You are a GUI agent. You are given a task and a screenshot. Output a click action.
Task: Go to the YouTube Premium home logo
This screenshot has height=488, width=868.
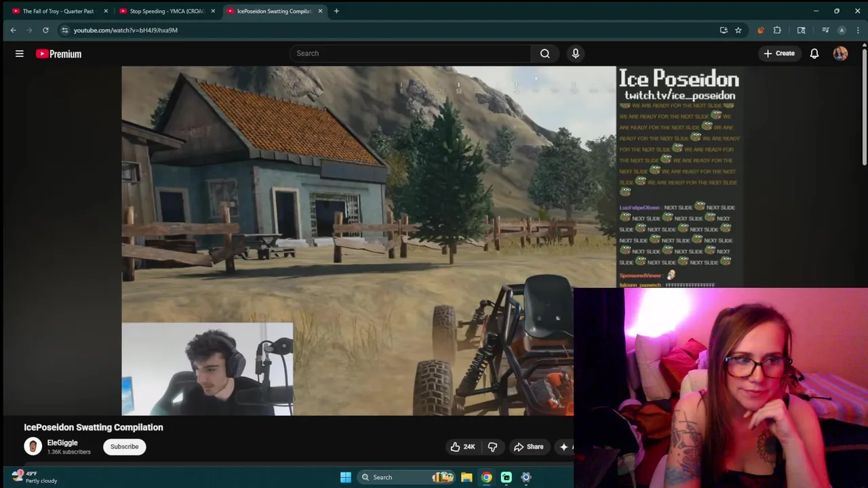59,54
